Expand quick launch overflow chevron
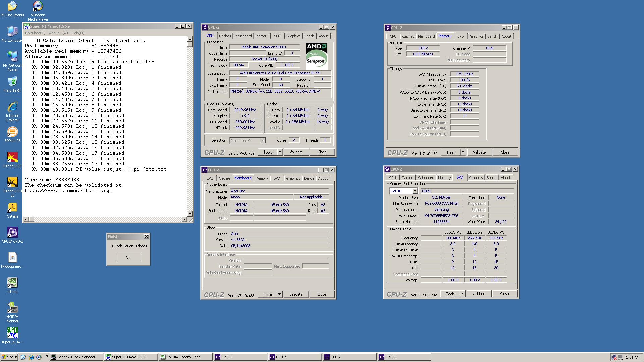This screenshot has width=644, height=362. pyautogui.click(x=46, y=356)
